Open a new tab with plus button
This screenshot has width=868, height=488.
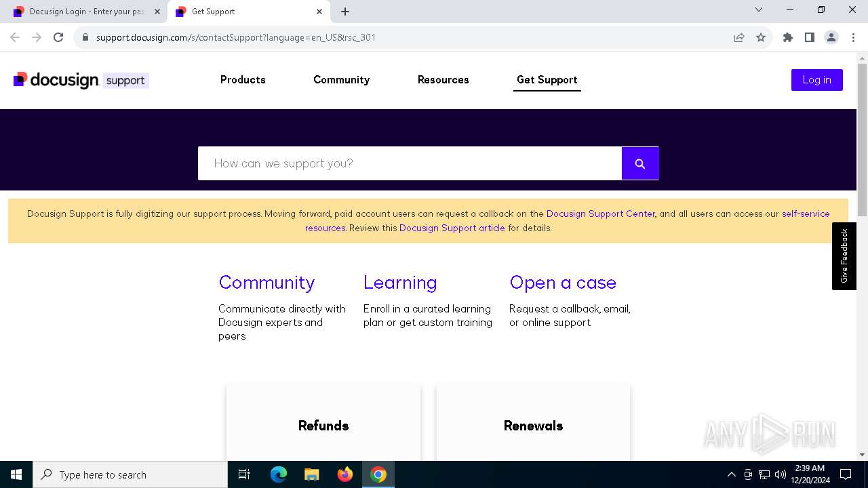click(x=345, y=12)
